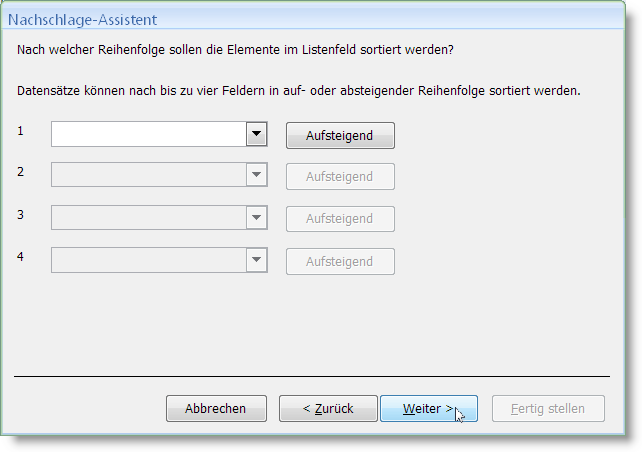Cancel the wizard with Abbrechen
The height and width of the screenshot is (452, 642).
click(x=216, y=408)
